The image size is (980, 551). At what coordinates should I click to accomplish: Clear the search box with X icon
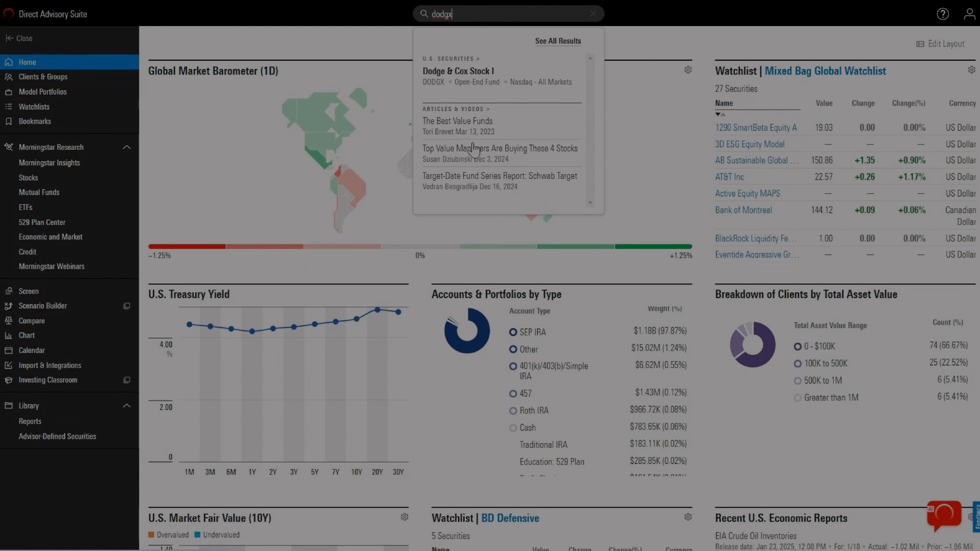click(x=593, y=14)
